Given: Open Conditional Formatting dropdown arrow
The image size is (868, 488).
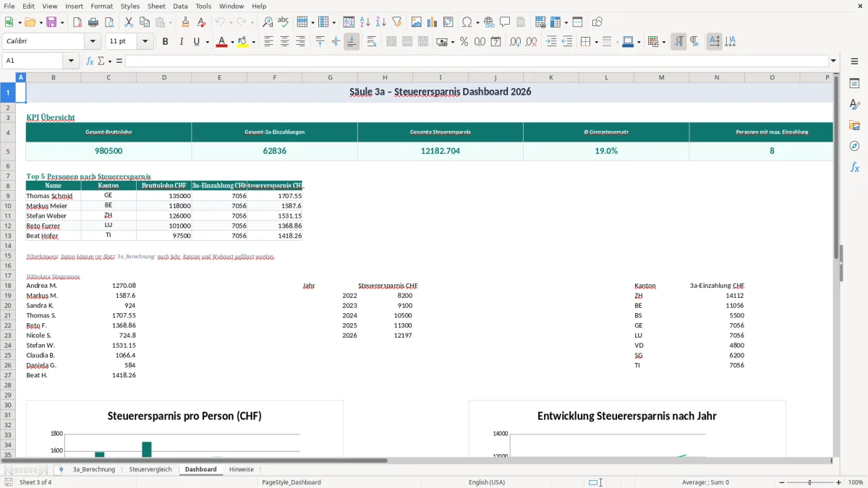Looking at the screenshot, I should [663, 42].
